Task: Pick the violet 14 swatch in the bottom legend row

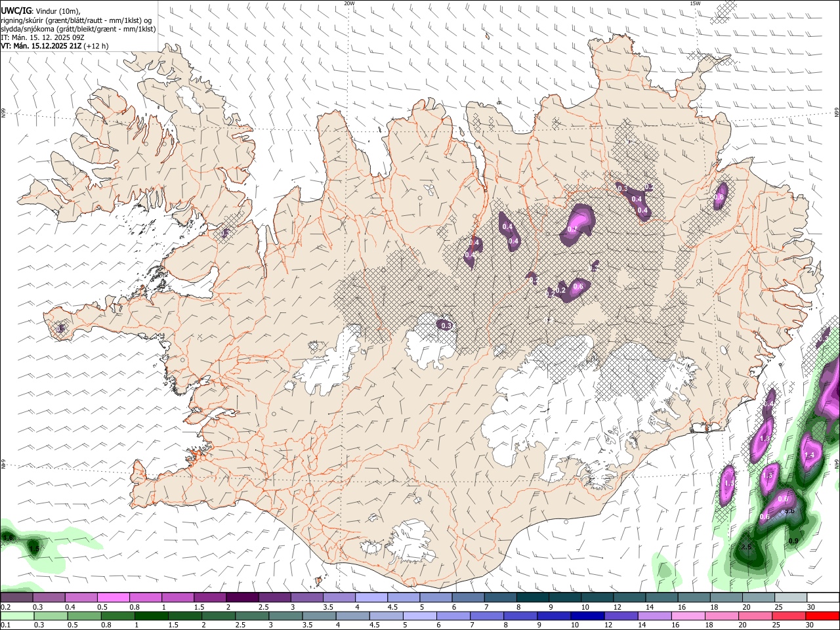Action: [656, 616]
